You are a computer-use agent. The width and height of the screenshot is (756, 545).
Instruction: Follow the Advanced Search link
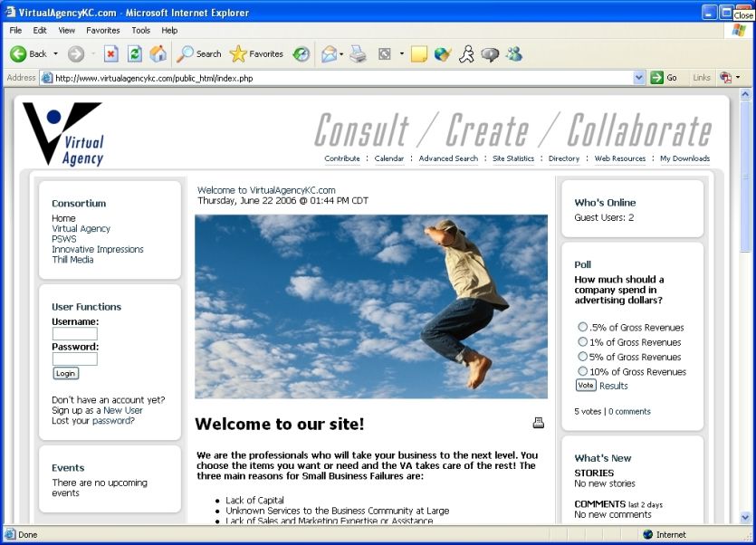coord(448,158)
